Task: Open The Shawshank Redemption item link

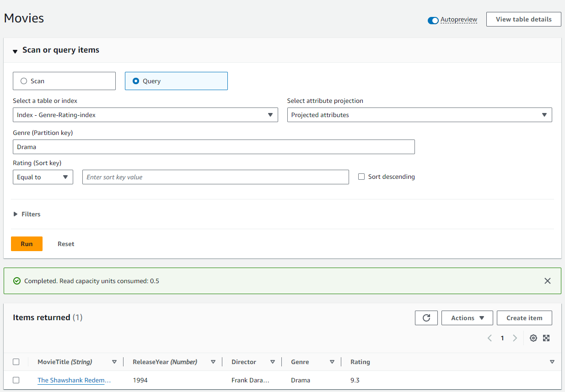Action: click(x=74, y=380)
